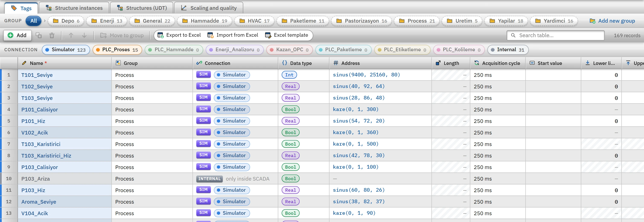This screenshot has height=222, width=644.
Task: Click the Group column header icon
Action: (118, 63)
